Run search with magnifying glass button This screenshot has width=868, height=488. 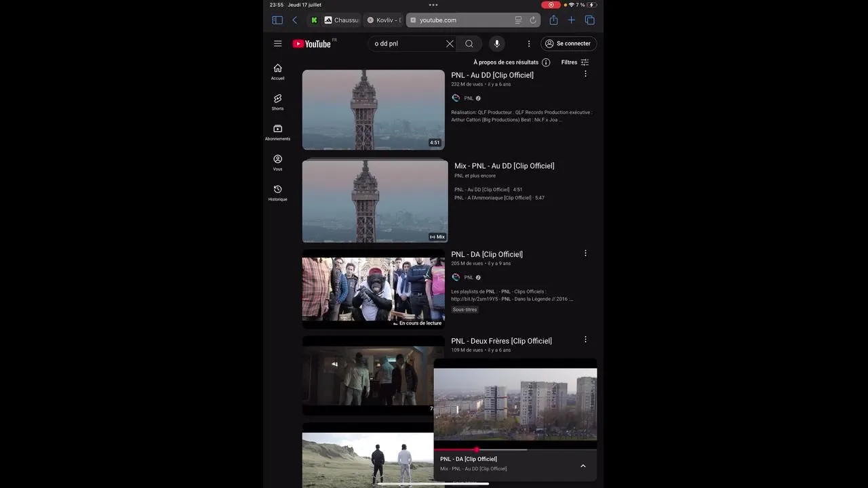click(x=469, y=43)
